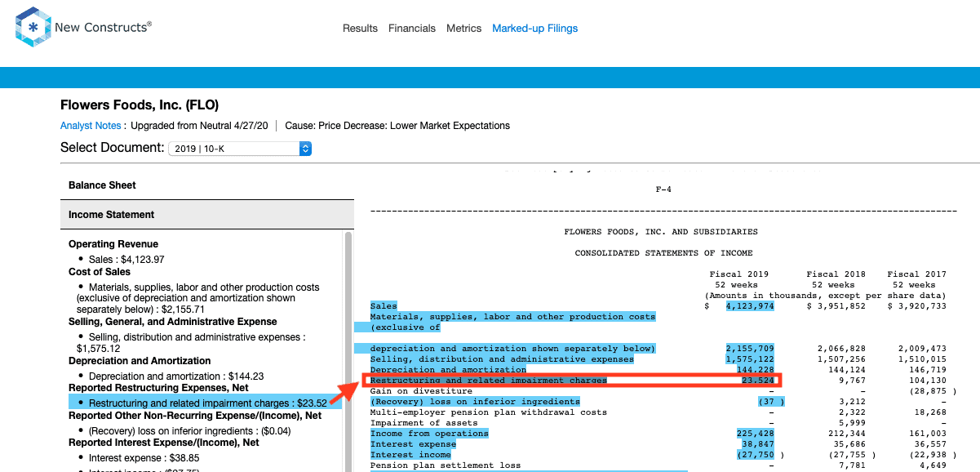
Task: Click the Fiscal 2017 column header
Action: [x=917, y=274]
